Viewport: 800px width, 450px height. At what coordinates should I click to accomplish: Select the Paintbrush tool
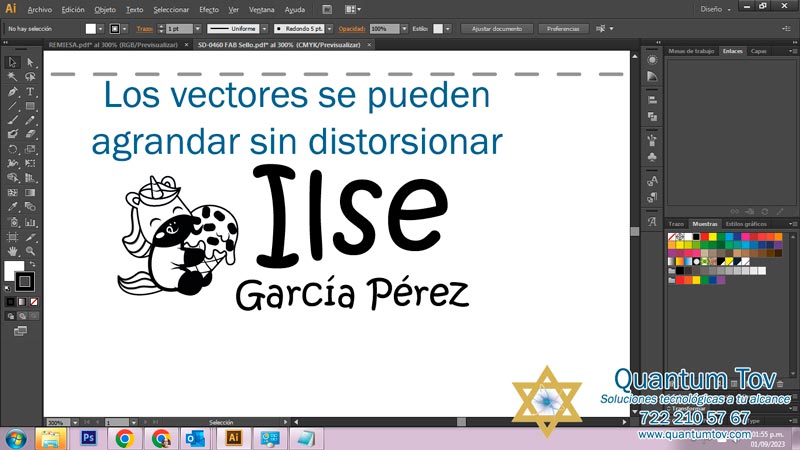12,120
